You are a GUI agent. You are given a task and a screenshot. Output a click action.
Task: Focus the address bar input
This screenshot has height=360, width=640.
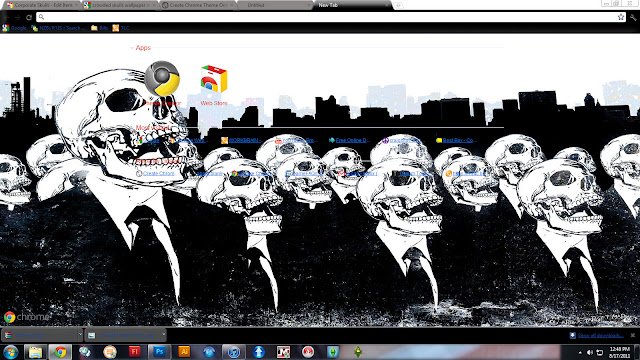tap(330, 17)
